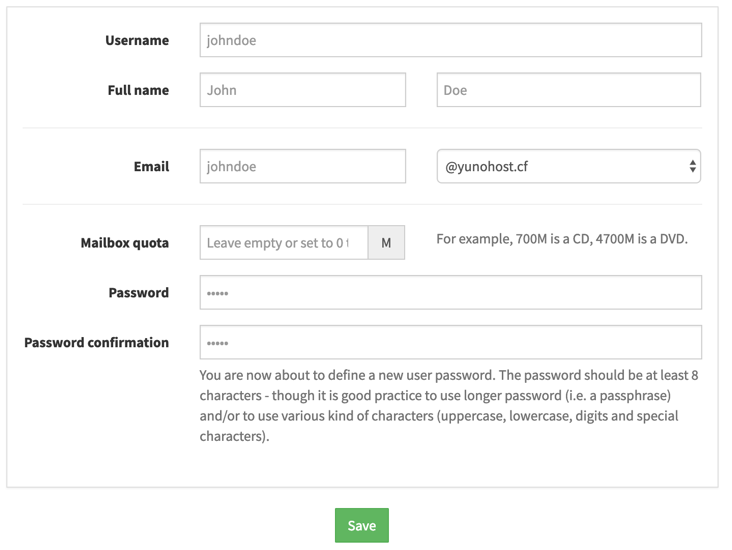
Task: Click the Password label
Action: point(139,293)
